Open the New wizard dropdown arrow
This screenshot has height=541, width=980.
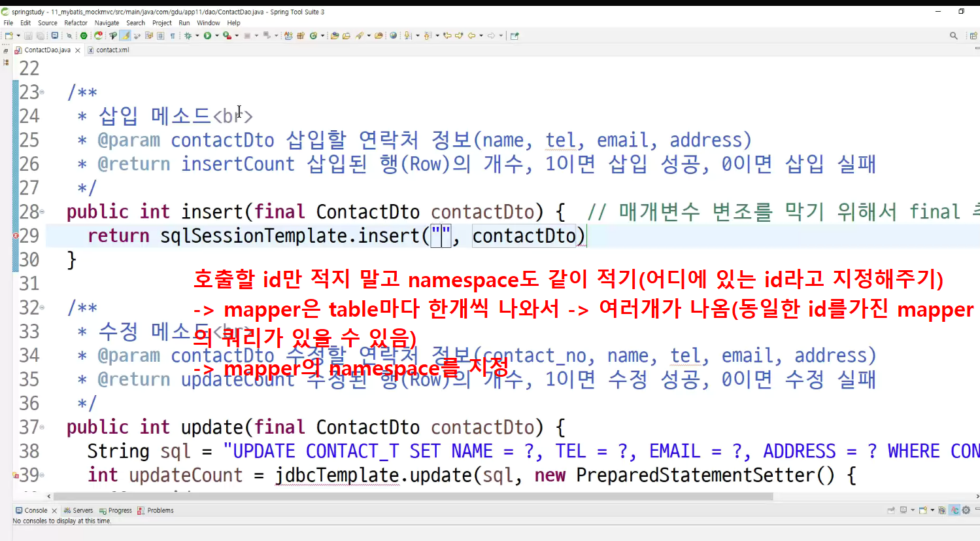(18, 36)
